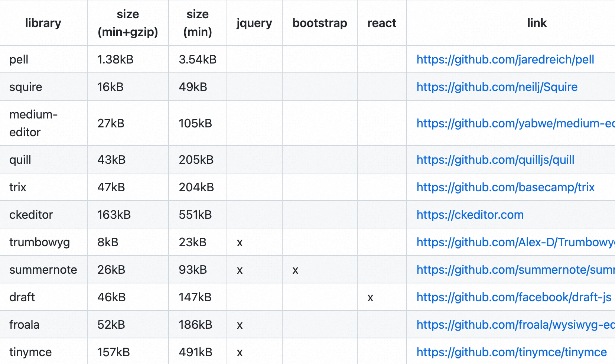Select the 'react' column header

point(382,23)
